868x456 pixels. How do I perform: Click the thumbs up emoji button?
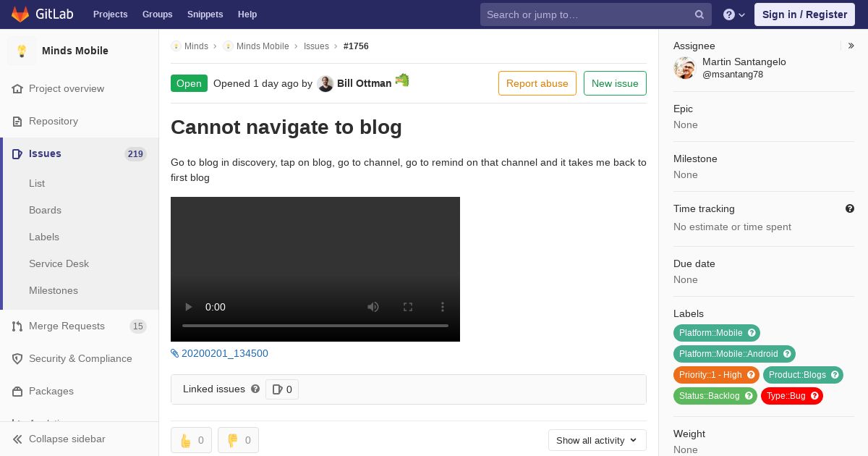pos(191,440)
